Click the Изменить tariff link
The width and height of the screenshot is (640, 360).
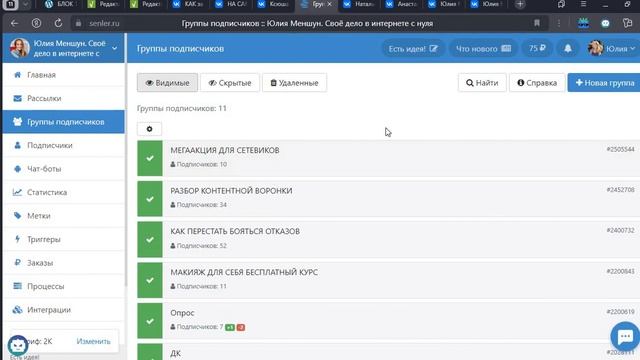pyautogui.click(x=93, y=341)
